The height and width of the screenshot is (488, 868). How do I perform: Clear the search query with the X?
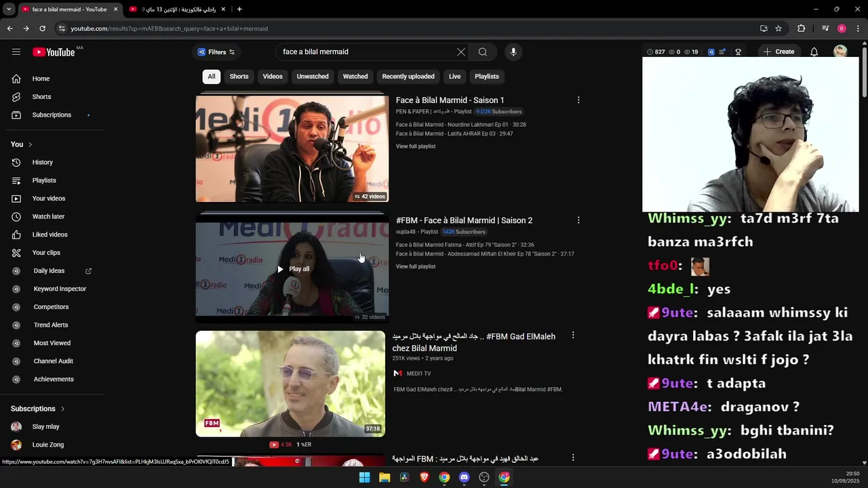461,52
